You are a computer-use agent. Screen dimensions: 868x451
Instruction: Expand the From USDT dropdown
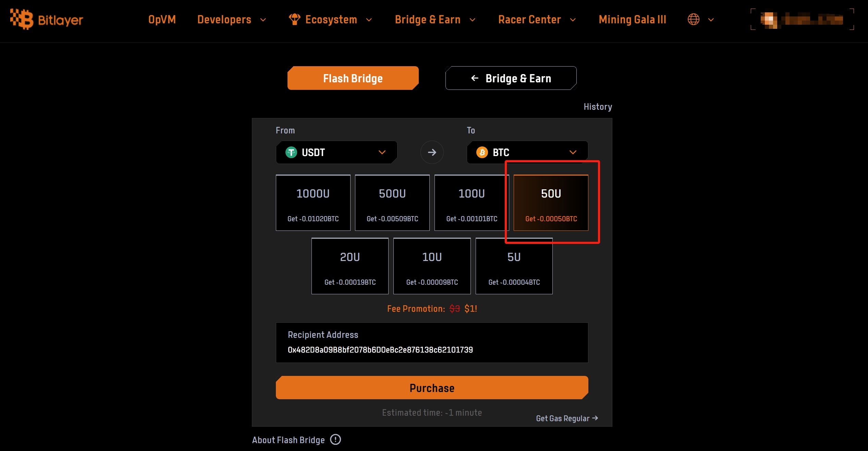click(382, 152)
